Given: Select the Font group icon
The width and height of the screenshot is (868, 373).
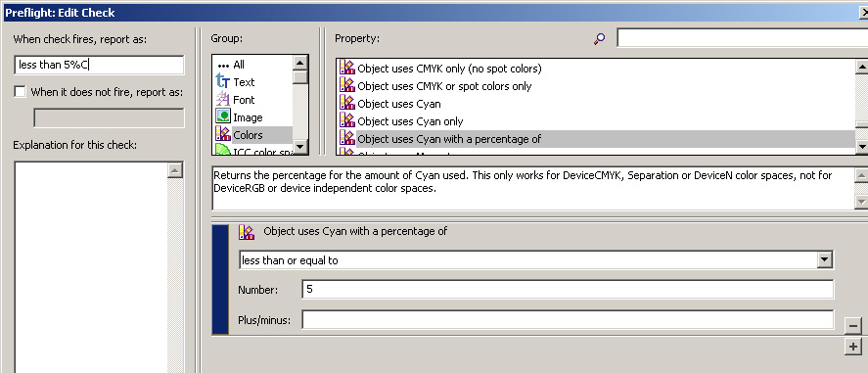Looking at the screenshot, I should pos(222,100).
